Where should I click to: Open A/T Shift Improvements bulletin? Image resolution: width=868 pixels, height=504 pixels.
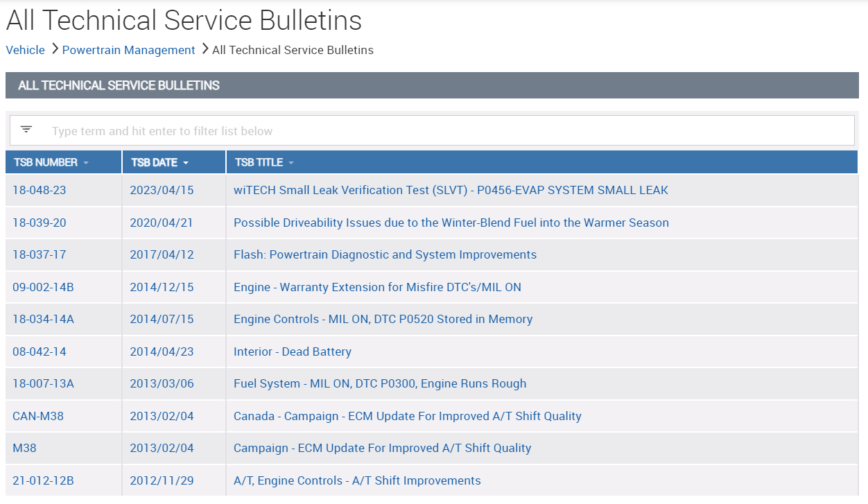click(357, 480)
